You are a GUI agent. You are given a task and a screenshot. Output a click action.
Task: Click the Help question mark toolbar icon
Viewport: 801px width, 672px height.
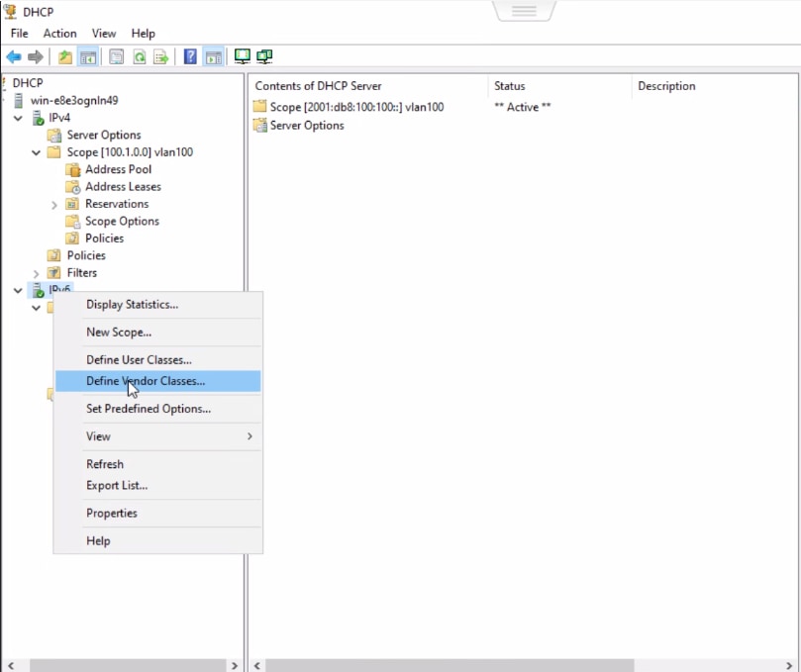pyautogui.click(x=190, y=56)
